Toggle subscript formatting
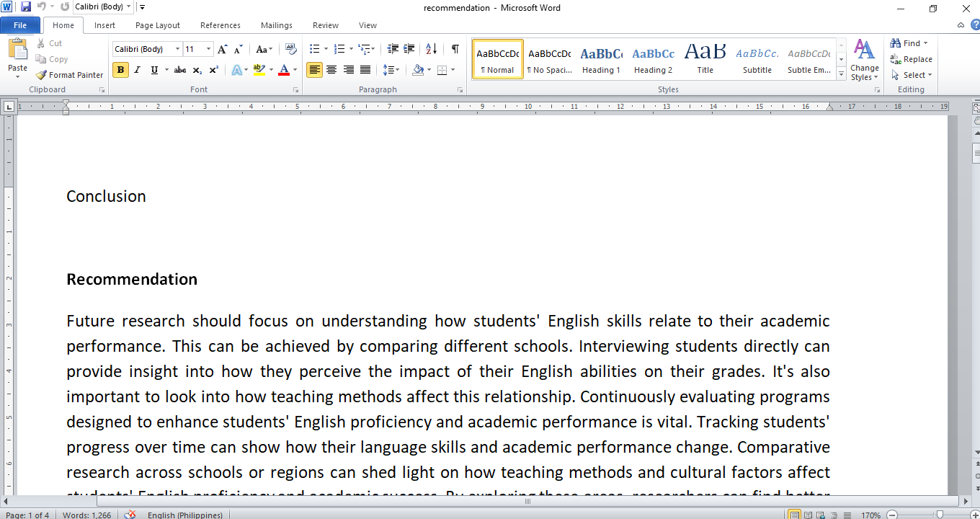 coord(197,70)
